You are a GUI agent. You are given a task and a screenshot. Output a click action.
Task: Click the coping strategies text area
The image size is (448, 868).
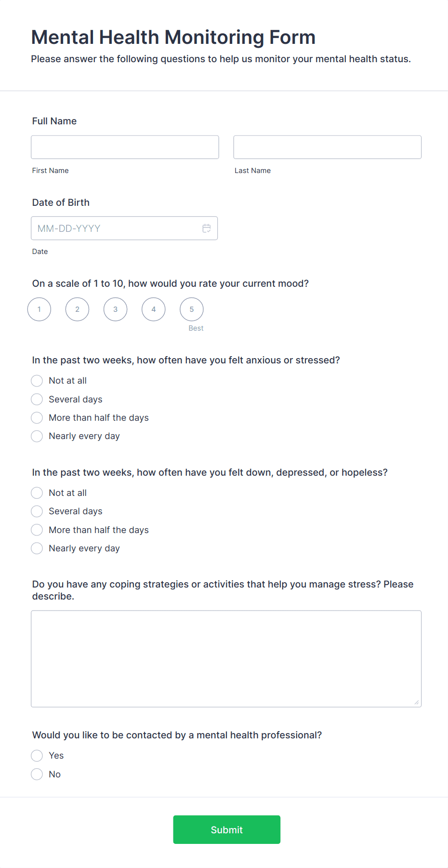pos(226,659)
